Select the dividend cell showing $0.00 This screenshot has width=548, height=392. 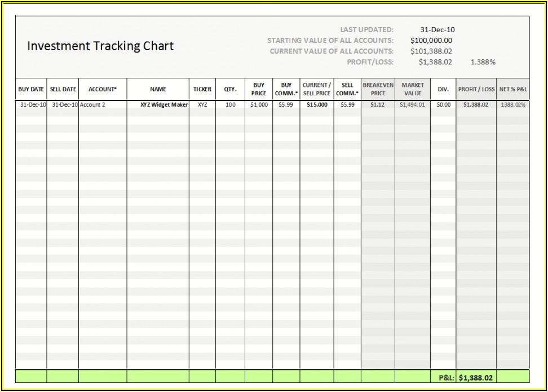(443, 105)
